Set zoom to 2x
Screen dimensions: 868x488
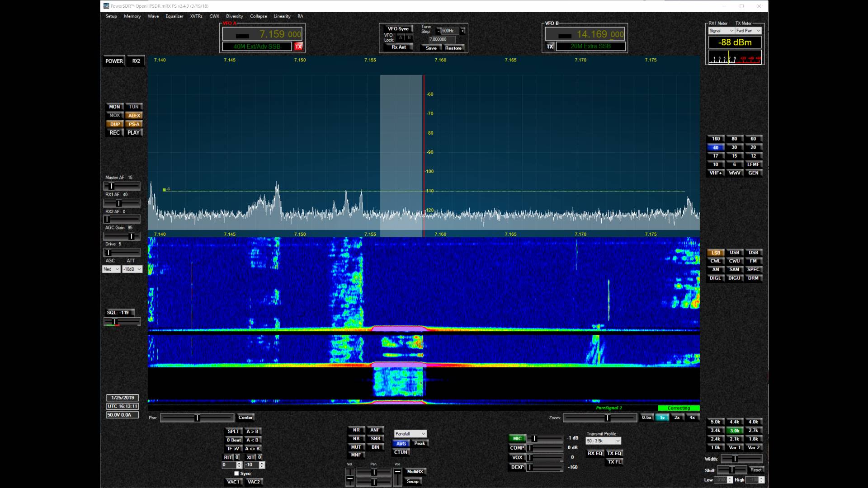point(677,418)
